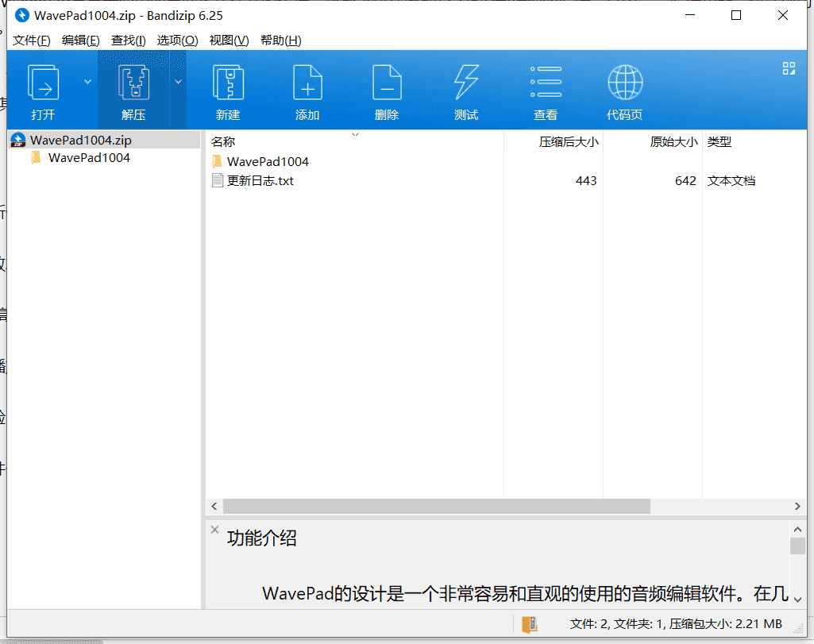This screenshot has width=814, height=644.
Task: Click comment panel scroll down arrow
Action: tap(798, 600)
